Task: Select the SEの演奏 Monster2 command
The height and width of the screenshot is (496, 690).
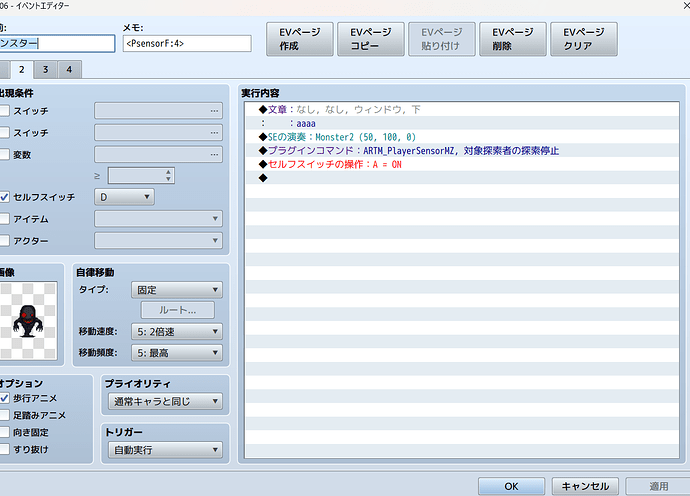Action: (x=462, y=137)
